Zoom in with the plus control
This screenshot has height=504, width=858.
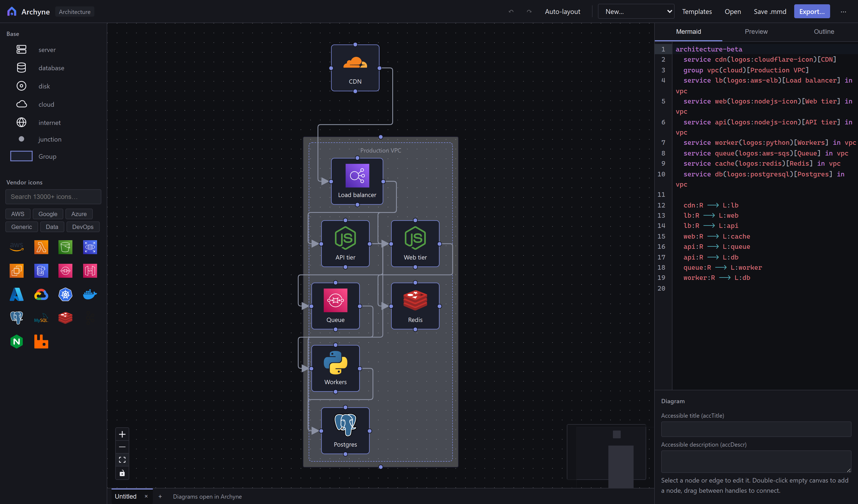tap(122, 434)
